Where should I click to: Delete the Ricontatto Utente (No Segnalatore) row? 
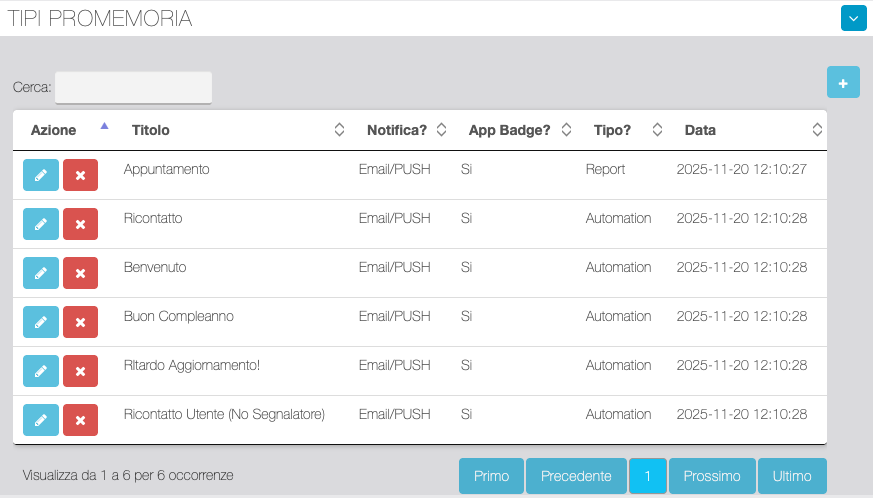click(x=80, y=420)
